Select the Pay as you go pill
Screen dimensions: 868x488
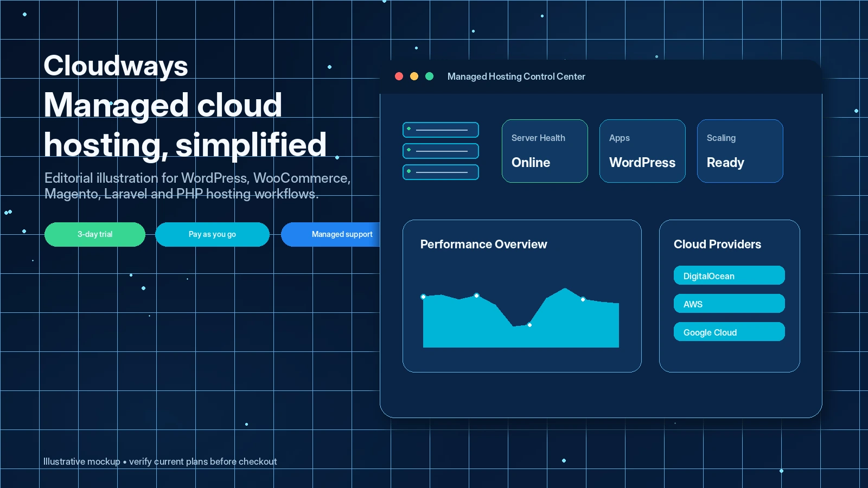click(212, 234)
